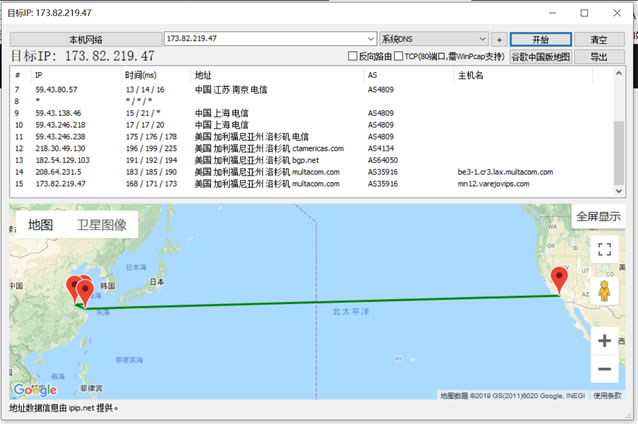Toggle the TCP port 80 checkbox
This screenshot has width=638, height=424.
[x=399, y=57]
